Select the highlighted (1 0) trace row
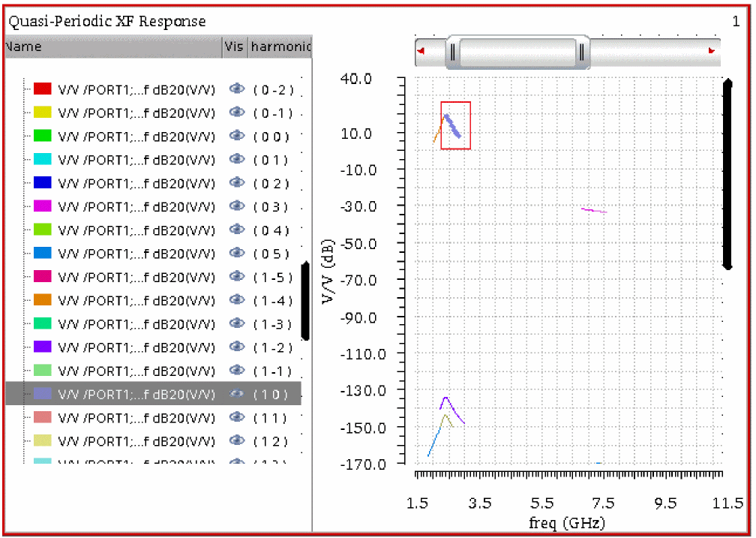Image resolution: width=756 pixels, height=538 pixels. [153, 394]
